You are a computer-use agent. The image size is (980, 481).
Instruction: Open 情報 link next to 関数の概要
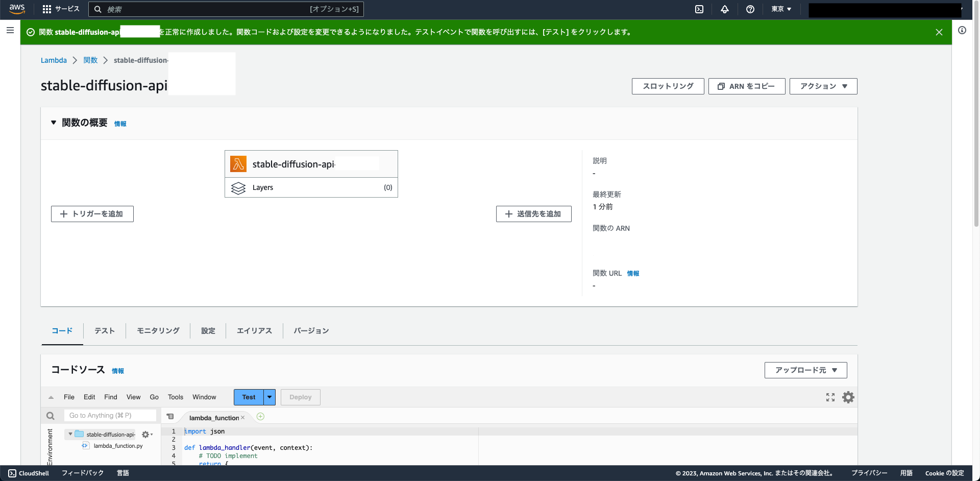120,124
